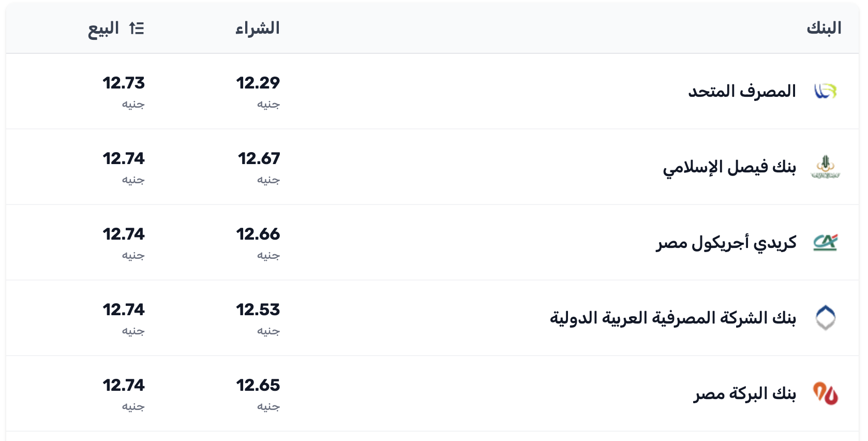868x441 pixels.
Task: Click the Al Baraka Bank Egypt logo
Action: click(x=826, y=393)
